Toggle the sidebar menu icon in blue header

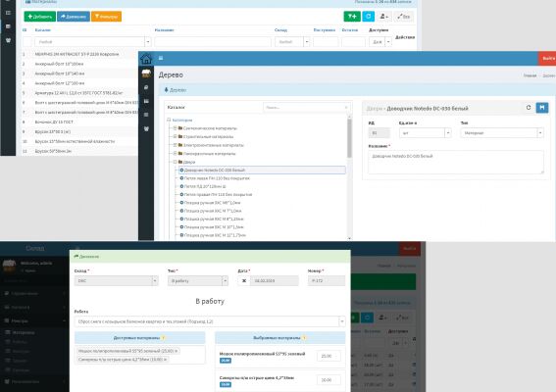(161, 58)
